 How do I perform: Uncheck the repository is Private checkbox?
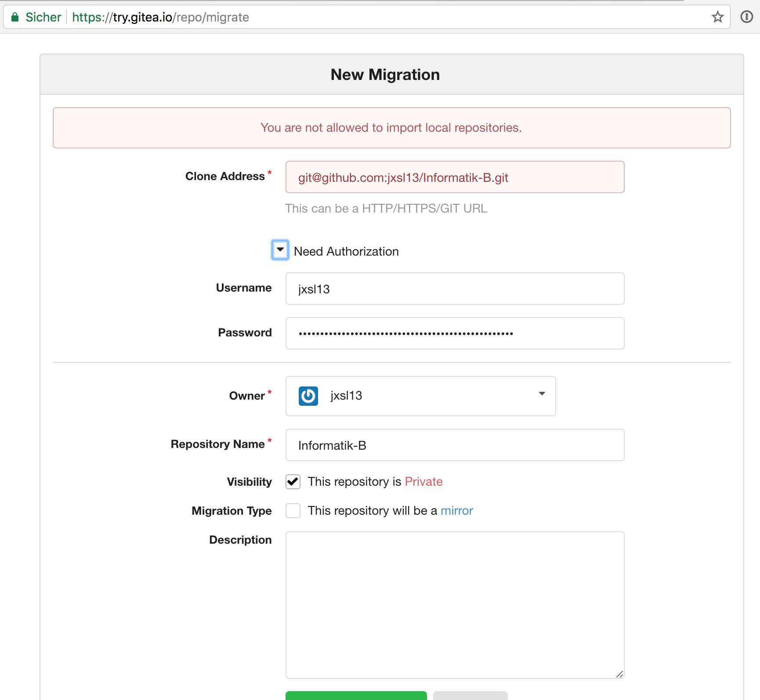point(293,482)
